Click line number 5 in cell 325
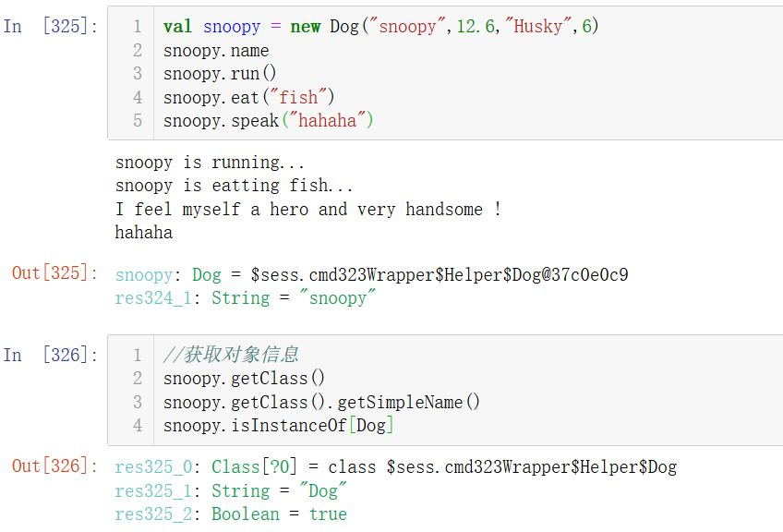Screen dimensions: 783x532 (138, 120)
